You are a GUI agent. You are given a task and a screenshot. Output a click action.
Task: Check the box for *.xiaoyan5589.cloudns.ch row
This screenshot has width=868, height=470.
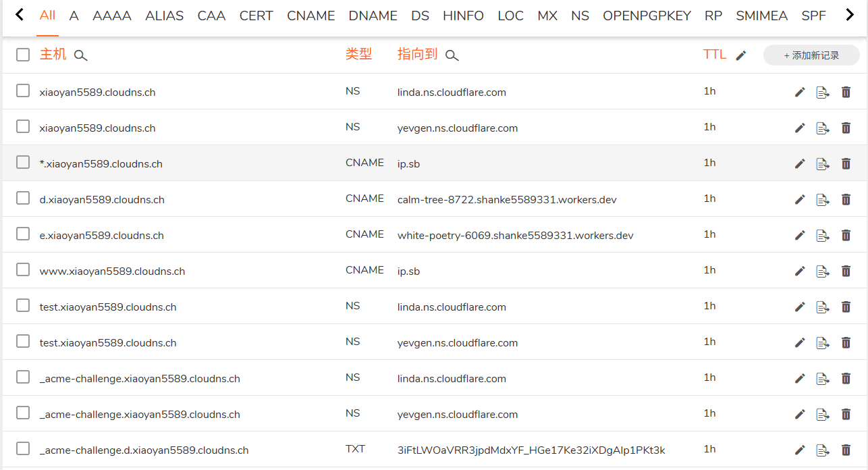23,163
